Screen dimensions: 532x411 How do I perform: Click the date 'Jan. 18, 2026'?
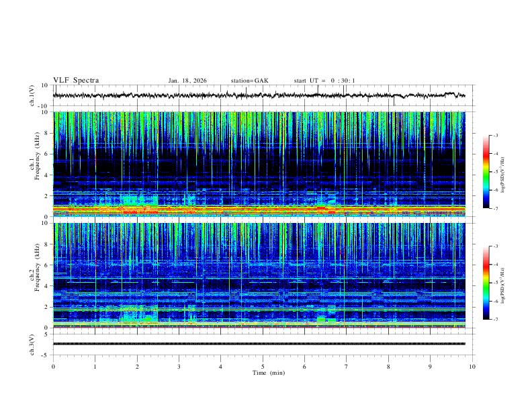(x=187, y=81)
